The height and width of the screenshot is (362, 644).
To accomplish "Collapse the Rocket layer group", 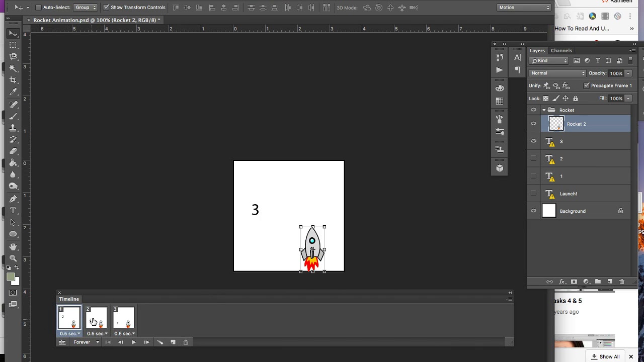I will pyautogui.click(x=544, y=110).
